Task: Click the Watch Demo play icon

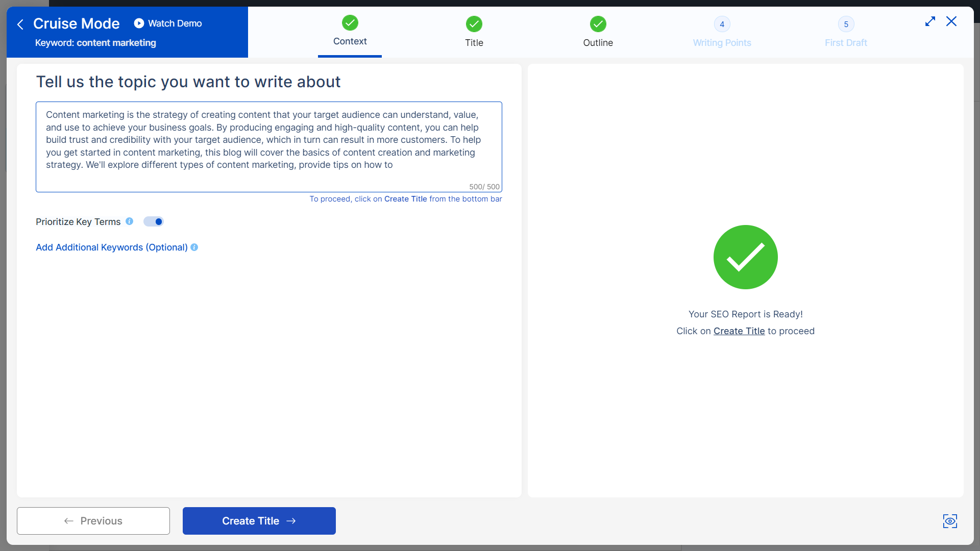Action: [139, 23]
